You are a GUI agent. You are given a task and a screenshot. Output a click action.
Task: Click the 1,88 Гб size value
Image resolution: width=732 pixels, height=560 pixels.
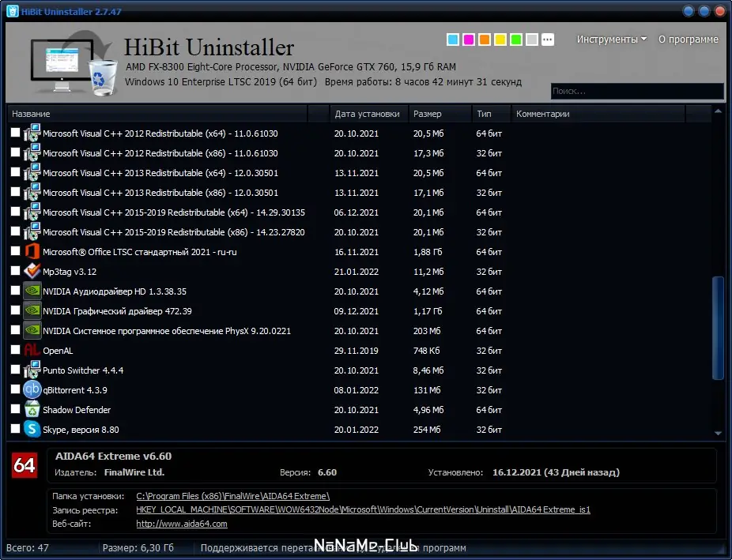click(428, 252)
